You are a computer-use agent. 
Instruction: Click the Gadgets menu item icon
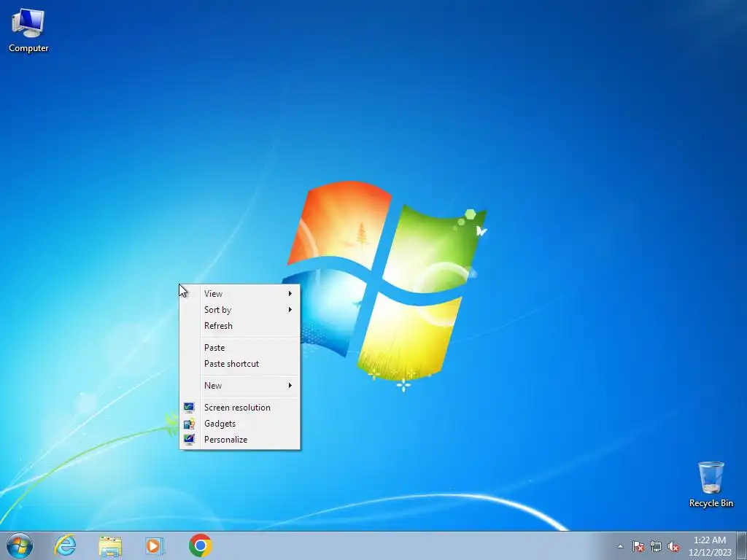click(x=189, y=424)
